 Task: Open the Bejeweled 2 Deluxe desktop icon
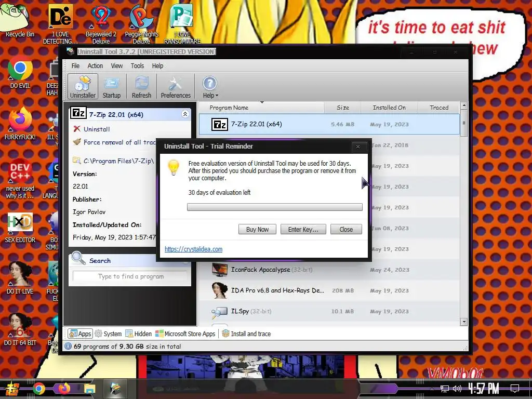(101, 24)
